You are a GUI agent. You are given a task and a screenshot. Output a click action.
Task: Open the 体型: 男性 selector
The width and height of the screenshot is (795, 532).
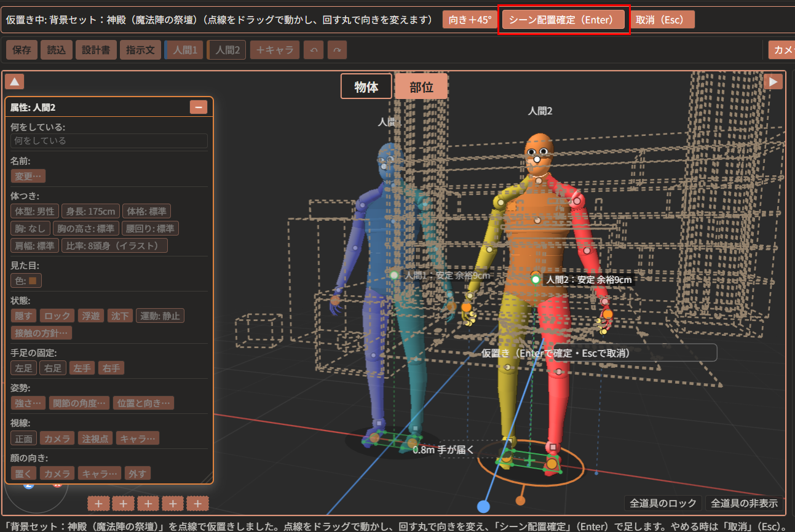pyautogui.click(x=34, y=211)
